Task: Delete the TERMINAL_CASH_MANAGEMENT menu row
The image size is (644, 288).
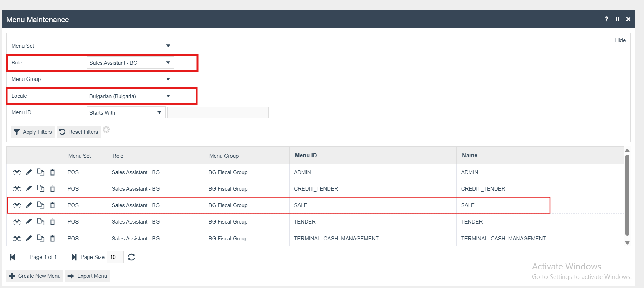Action: pyautogui.click(x=52, y=239)
